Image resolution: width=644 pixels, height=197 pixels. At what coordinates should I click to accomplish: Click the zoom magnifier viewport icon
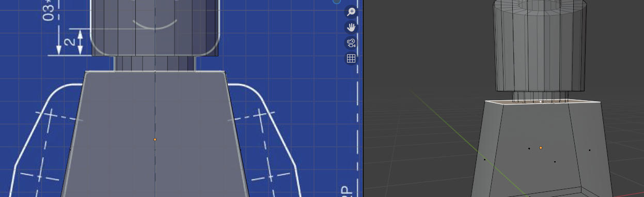[x=351, y=12]
